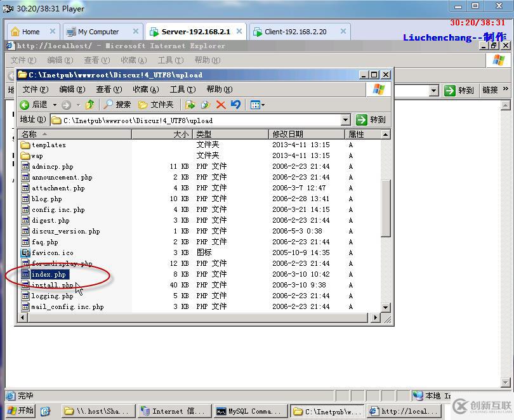
Task: Click the red Delete X icon
Action: [221, 105]
